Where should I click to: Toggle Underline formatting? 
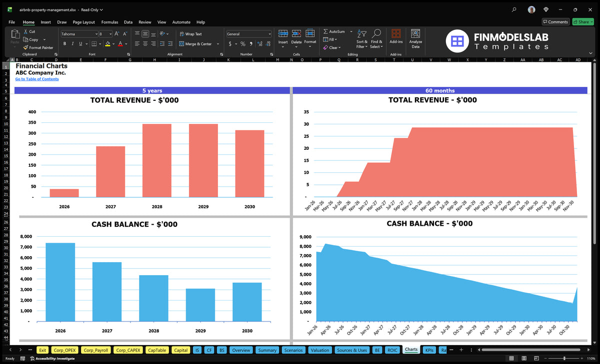click(x=80, y=44)
